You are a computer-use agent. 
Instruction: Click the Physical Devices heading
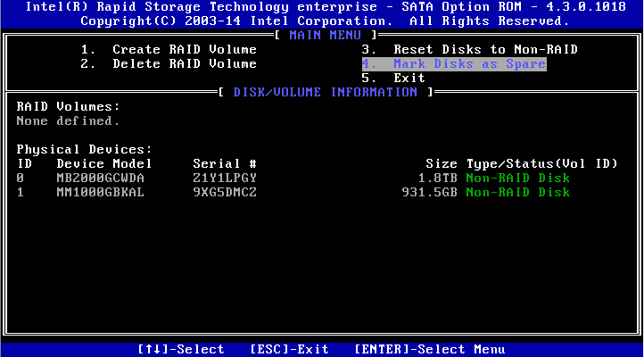coord(84,149)
